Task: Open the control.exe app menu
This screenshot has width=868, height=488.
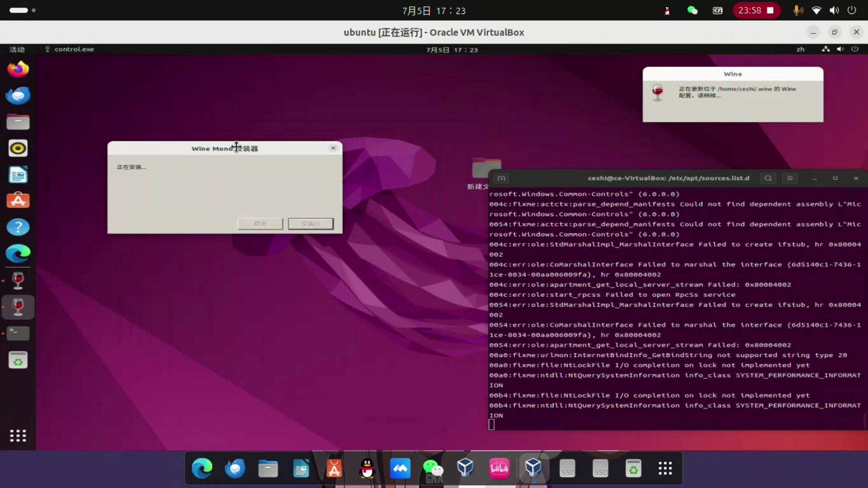Action: 70,49
